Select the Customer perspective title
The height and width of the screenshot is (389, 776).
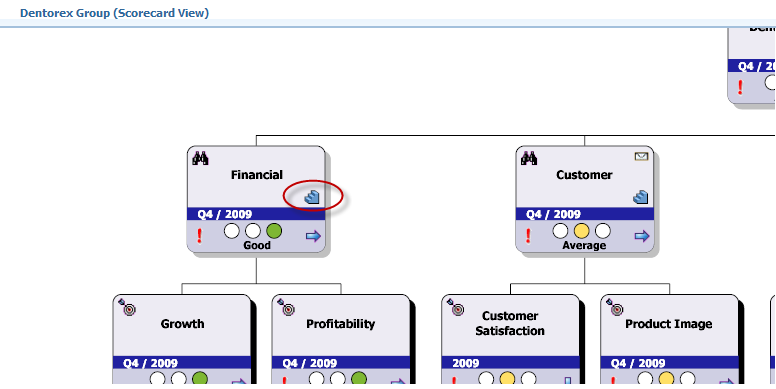(584, 175)
